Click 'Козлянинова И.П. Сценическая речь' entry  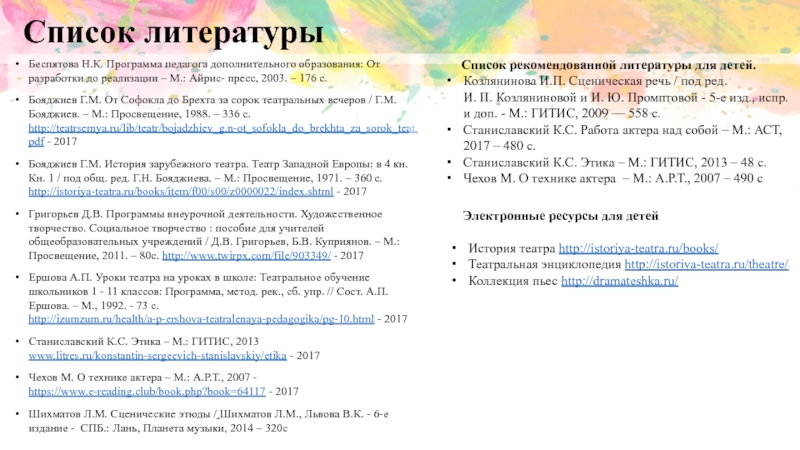click(626, 97)
